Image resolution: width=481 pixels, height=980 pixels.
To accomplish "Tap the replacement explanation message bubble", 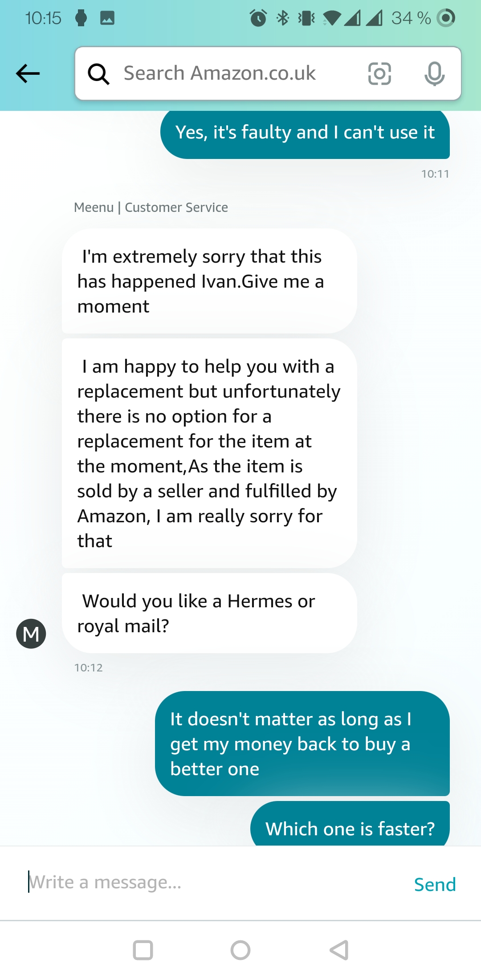I will (x=209, y=453).
